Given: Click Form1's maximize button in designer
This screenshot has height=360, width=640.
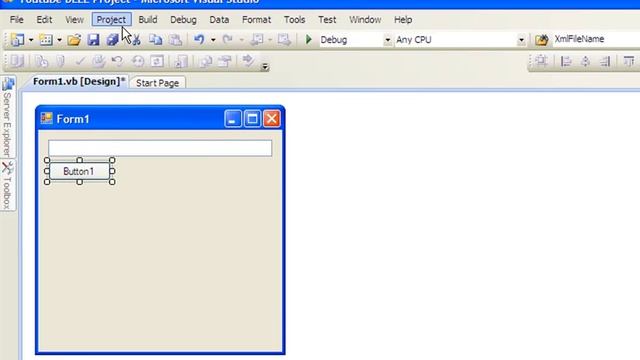Looking at the screenshot, I should 252,119.
